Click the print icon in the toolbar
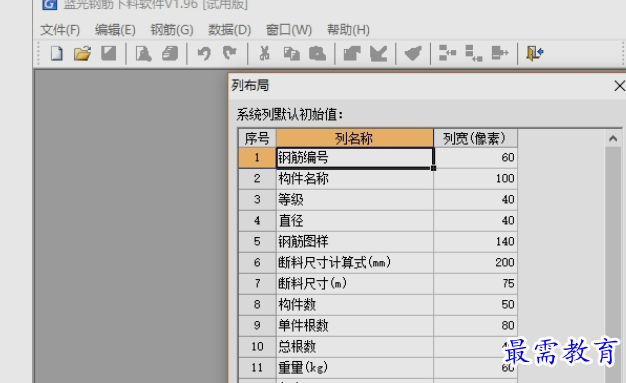 coord(170,53)
